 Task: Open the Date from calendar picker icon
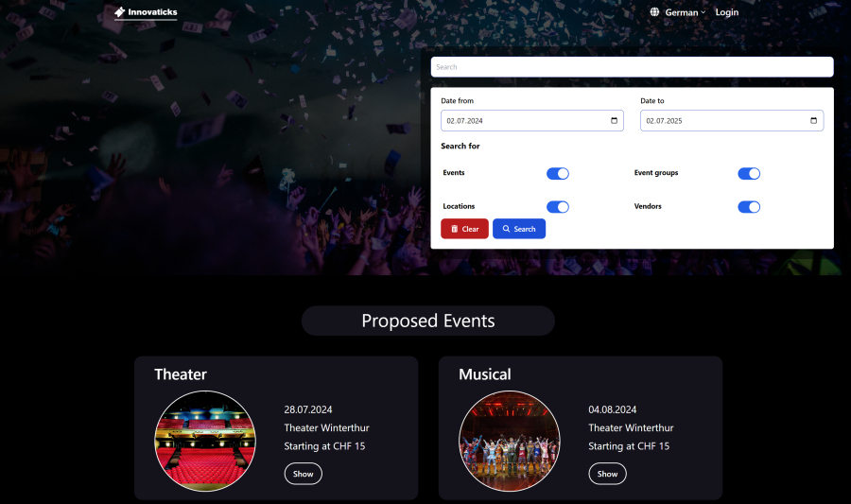coord(614,120)
